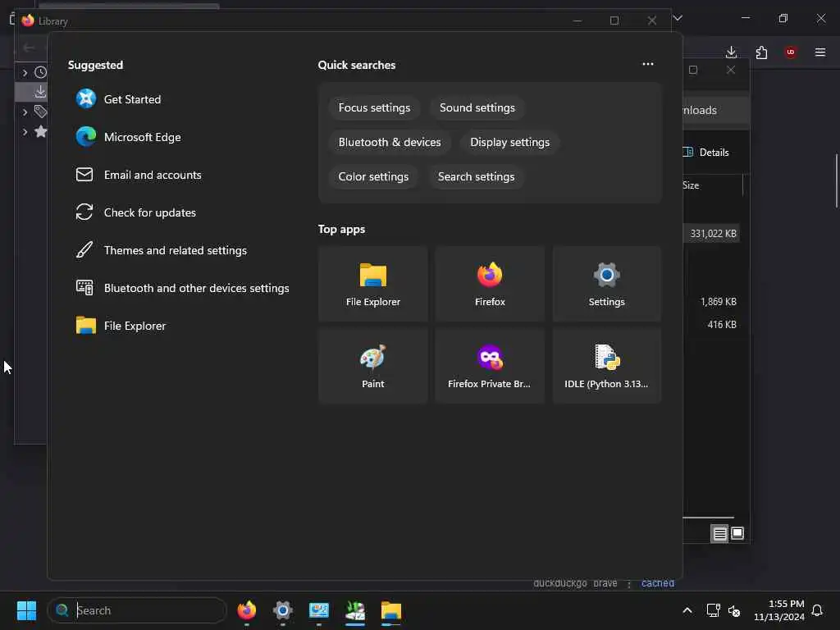This screenshot has width=840, height=630.
Task: Click Firefox icon on the taskbar
Action: coord(246,610)
